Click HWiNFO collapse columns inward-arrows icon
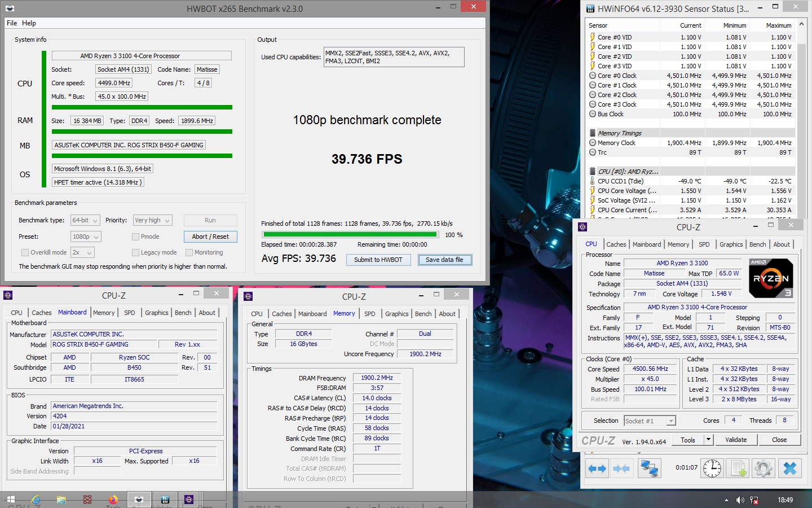This screenshot has height=508, width=812. point(621,468)
